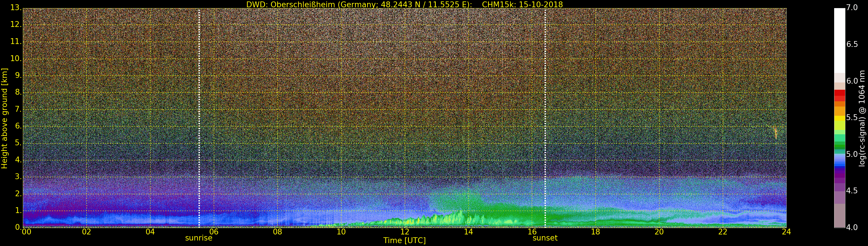Select the '2.' height tick label
The height and width of the screenshot is (246, 868).
(x=18, y=193)
